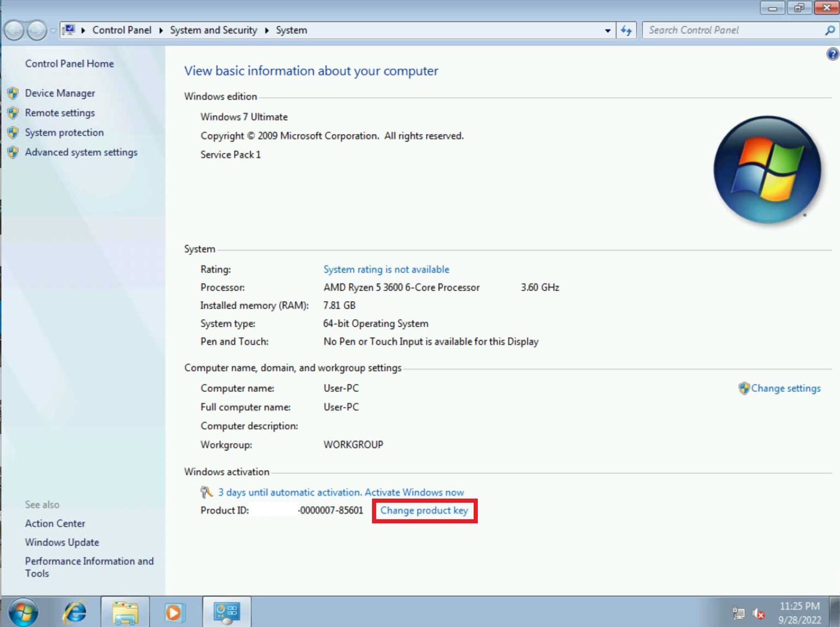Click Change product key link
This screenshot has width=840, height=627.
[424, 510]
